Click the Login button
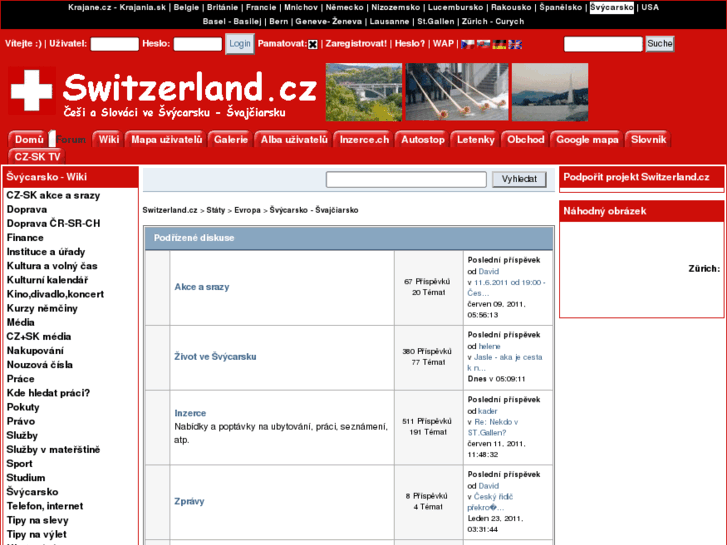The height and width of the screenshot is (545, 727). click(240, 44)
